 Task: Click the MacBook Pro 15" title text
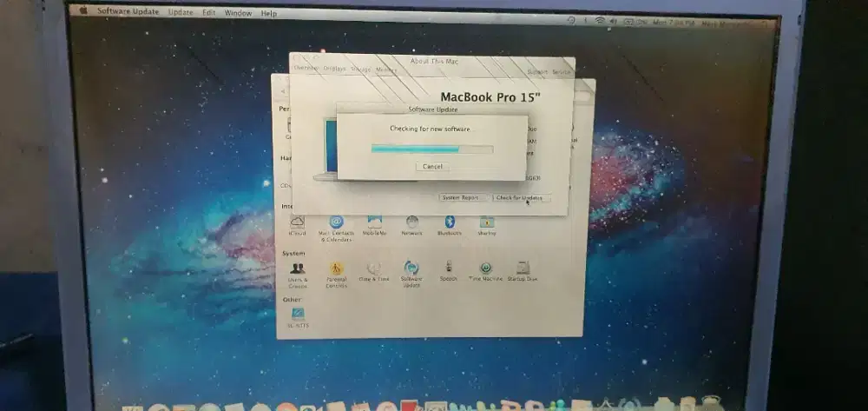click(x=490, y=97)
